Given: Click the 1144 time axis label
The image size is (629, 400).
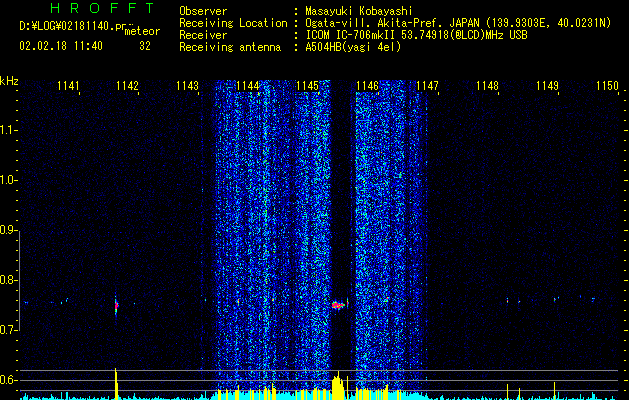Looking at the screenshot, I should coord(248,86).
